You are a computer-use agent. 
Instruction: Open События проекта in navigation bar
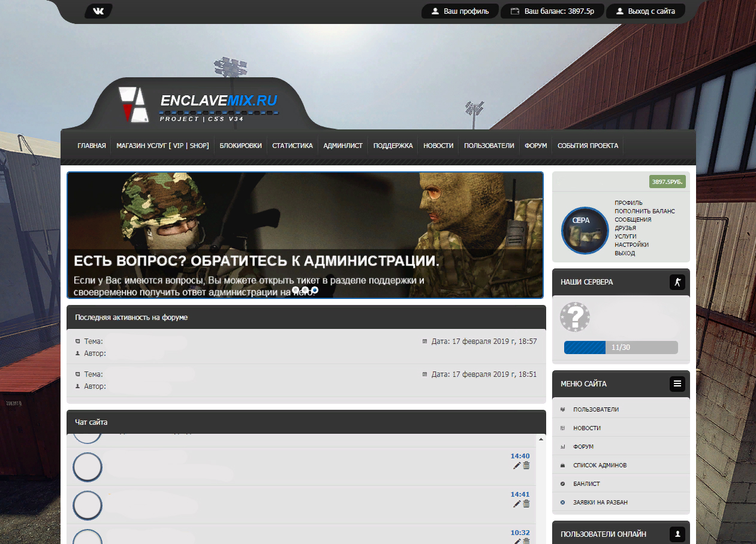[588, 146]
